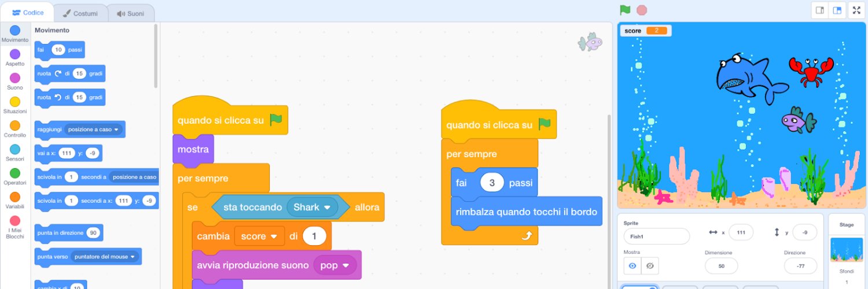Click loop arrow at bottom of right 'per sempre'

tap(527, 235)
